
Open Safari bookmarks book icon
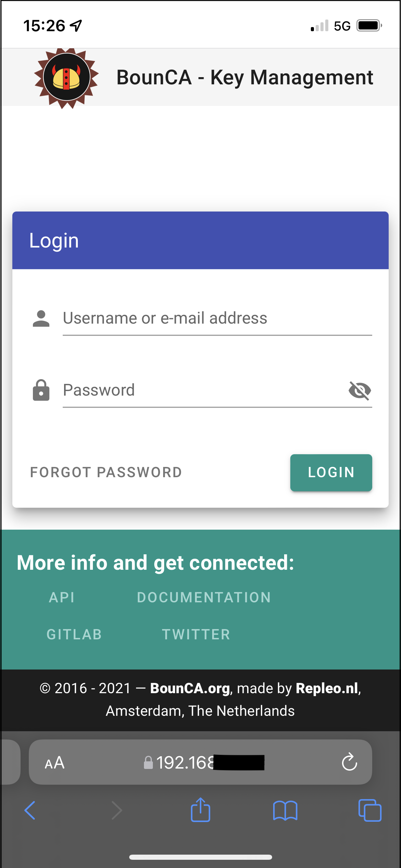285,810
